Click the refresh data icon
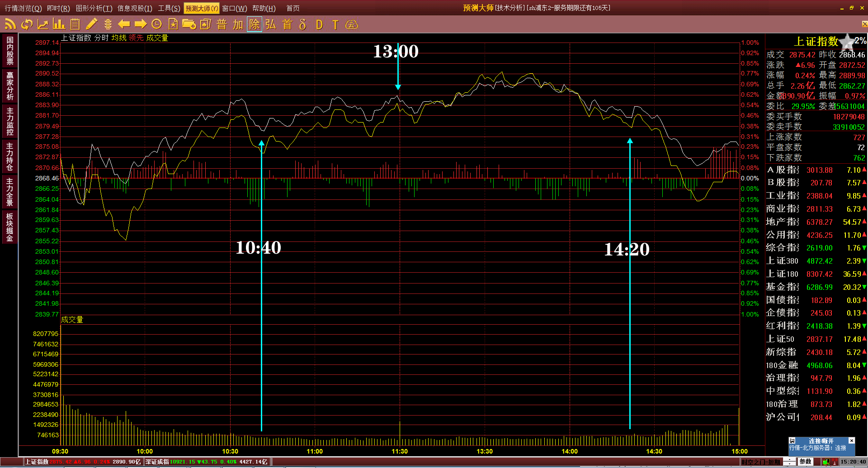 (27, 24)
